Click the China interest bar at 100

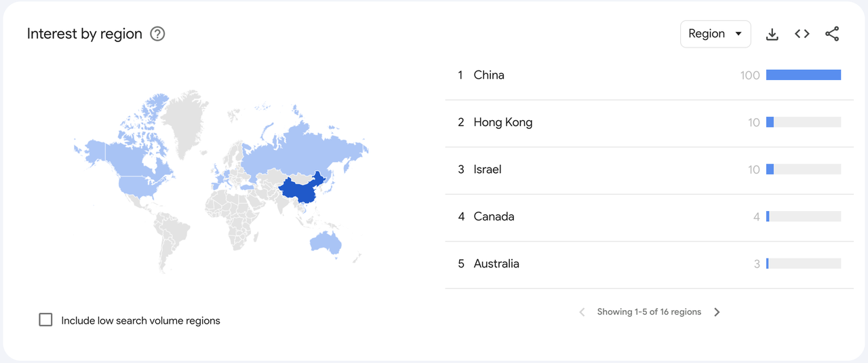point(804,75)
